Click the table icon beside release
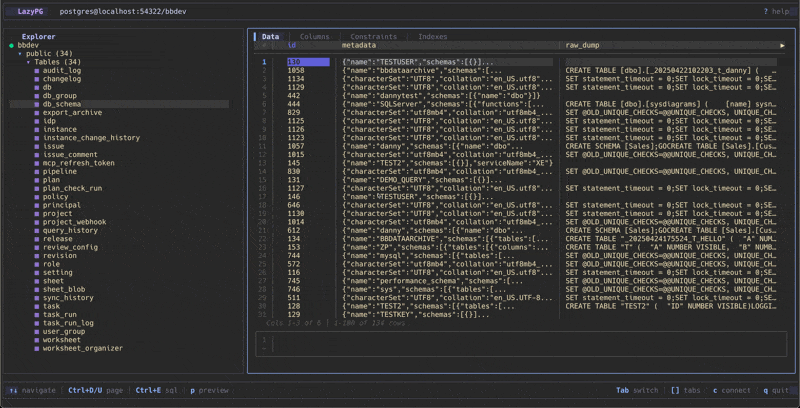This screenshot has width=800, height=408. coord(37,239)
